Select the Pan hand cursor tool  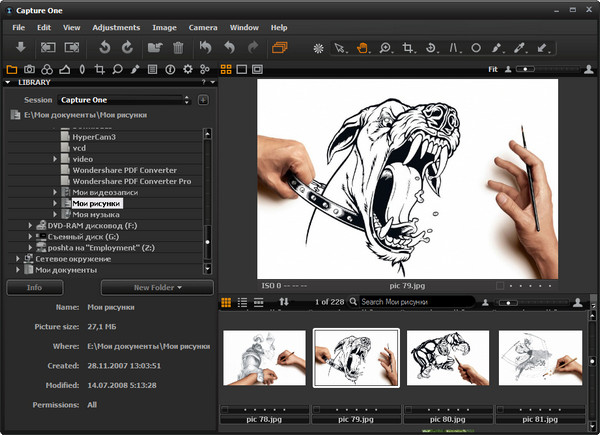click(363, 47)
